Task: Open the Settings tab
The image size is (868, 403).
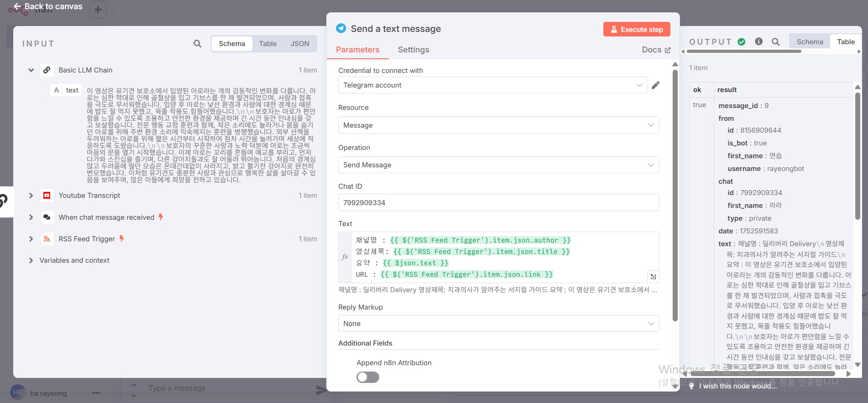Action: tap(413, 50)
